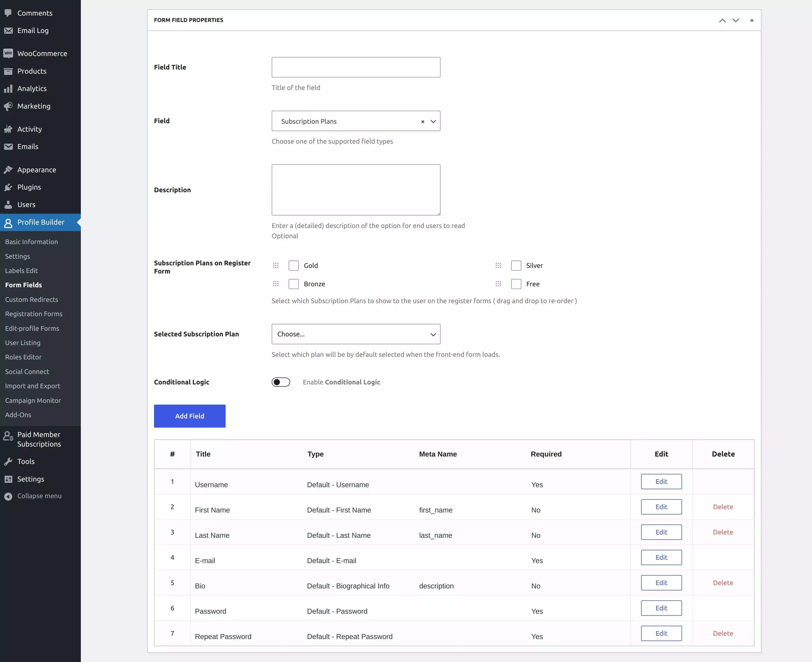Click the Marketing megaphone icon
Viewport: 812px width, 662px height.
[8, 106]
